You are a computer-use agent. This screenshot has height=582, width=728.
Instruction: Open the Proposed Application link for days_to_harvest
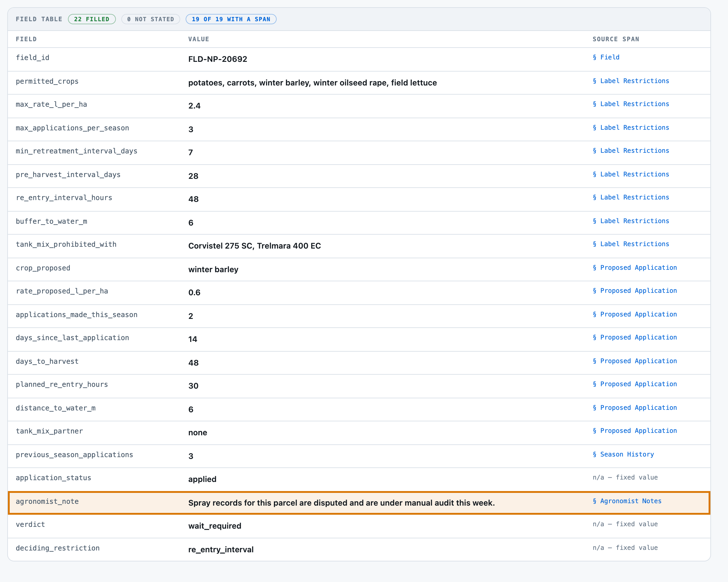pyautogui.click(x=635, y=361)
